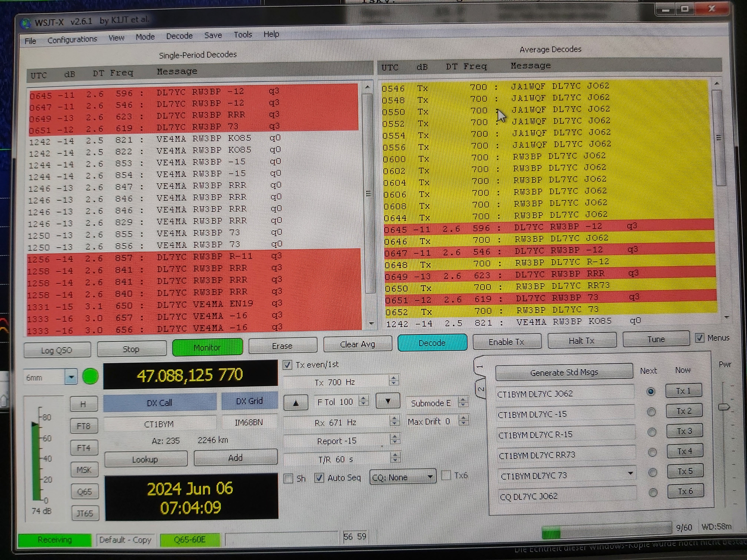Image resolution: width=747 pixels, height=560 pixels.
Task: Open the 6mm band dropdown
Action: pyautogui.click(x=71, y=377)
